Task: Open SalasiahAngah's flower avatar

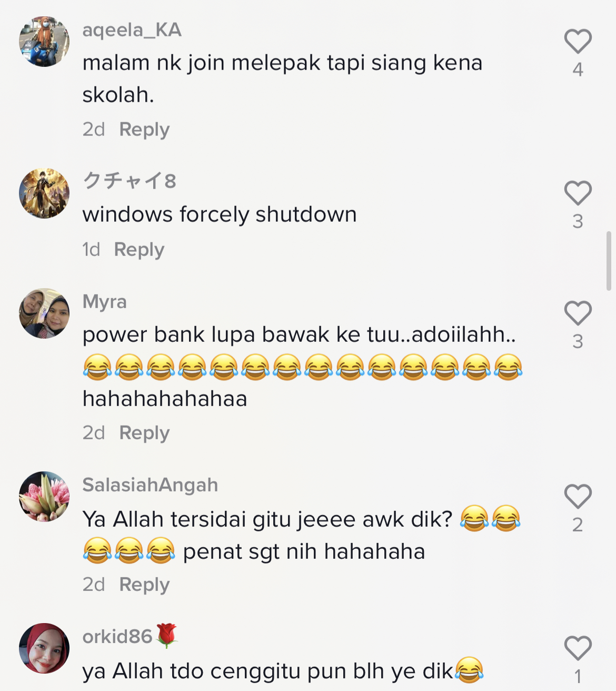Action: tap(44, 497)
